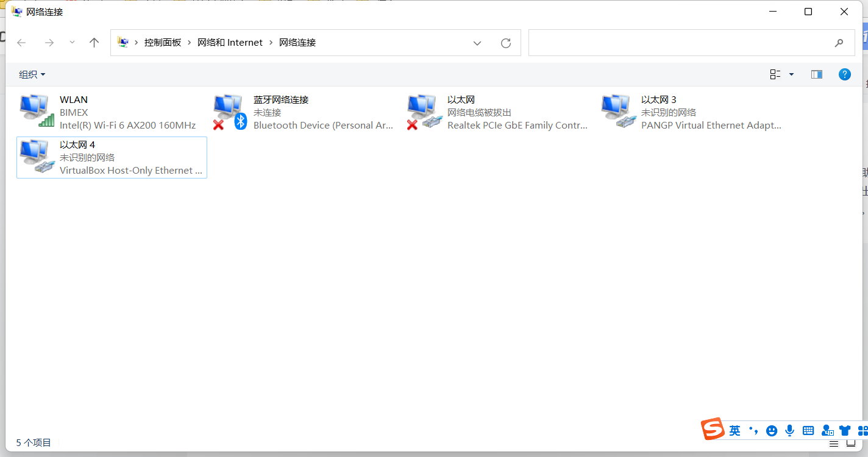Click the 未连接 status under Bluetooth
868x457 pixels.
[267, 113]
